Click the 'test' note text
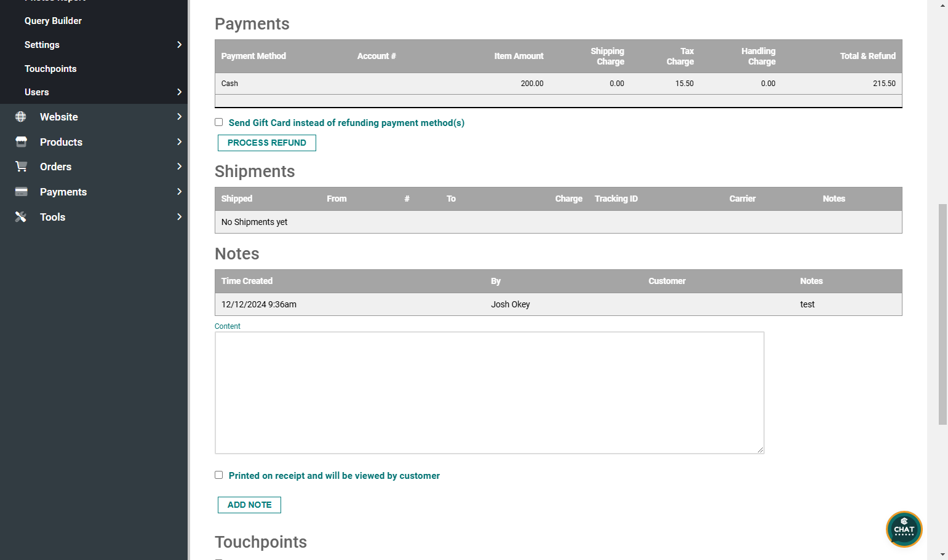 pyautogui.click(x=807, y=304)
